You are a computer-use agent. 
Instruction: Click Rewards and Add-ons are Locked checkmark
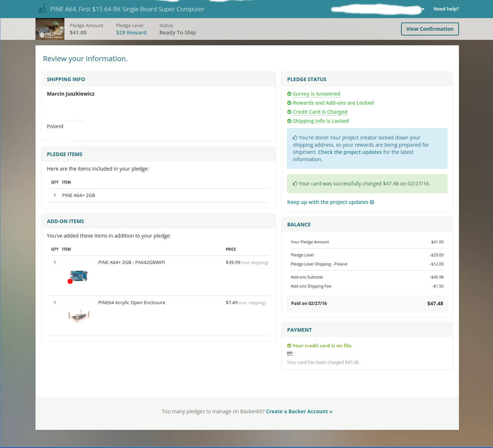289,103
